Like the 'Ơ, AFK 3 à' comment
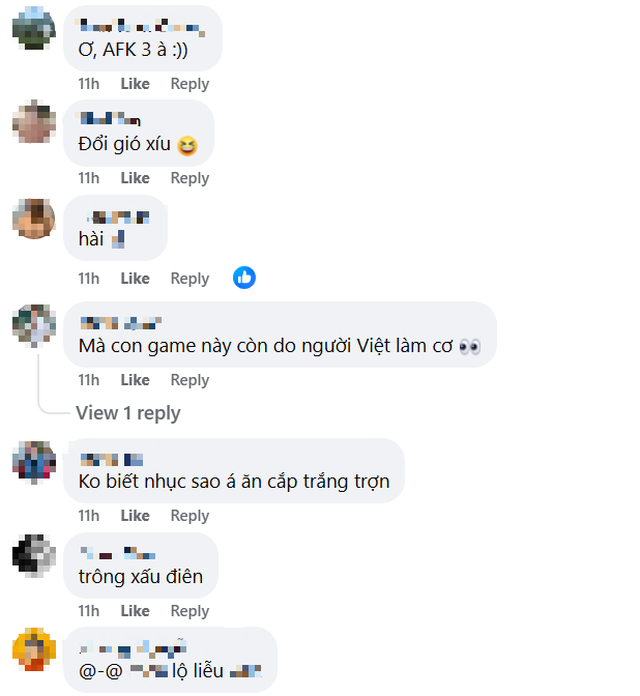 [135, 84]
